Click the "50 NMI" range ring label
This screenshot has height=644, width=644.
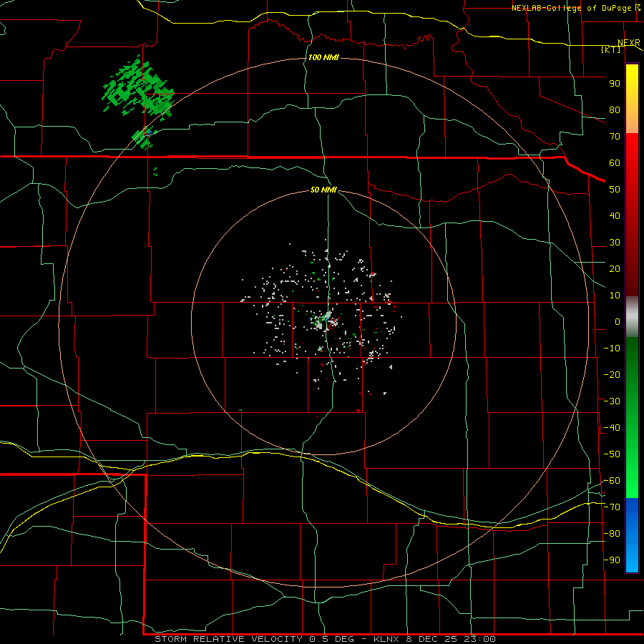point(323,190)
